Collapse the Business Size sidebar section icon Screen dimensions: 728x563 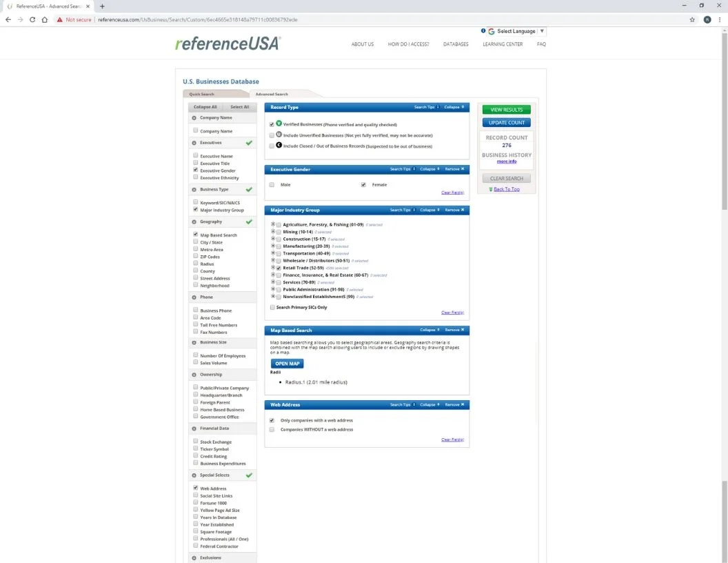click(194, 342)
